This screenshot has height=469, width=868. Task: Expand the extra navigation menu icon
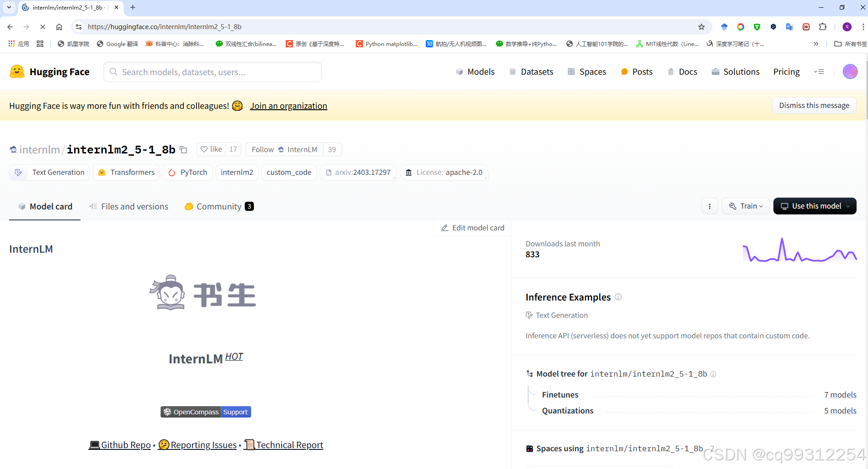tap(819, 71)
